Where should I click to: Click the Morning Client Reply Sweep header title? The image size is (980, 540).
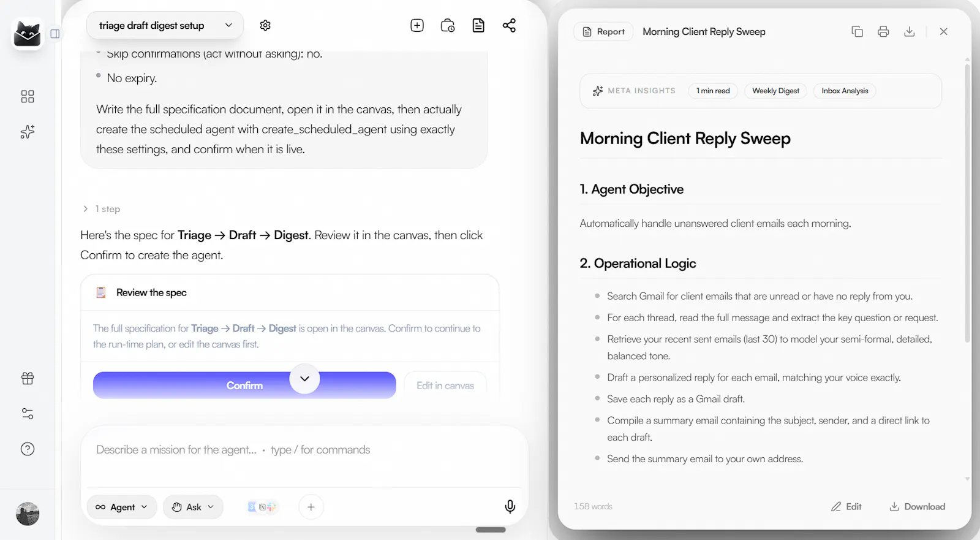704,31
